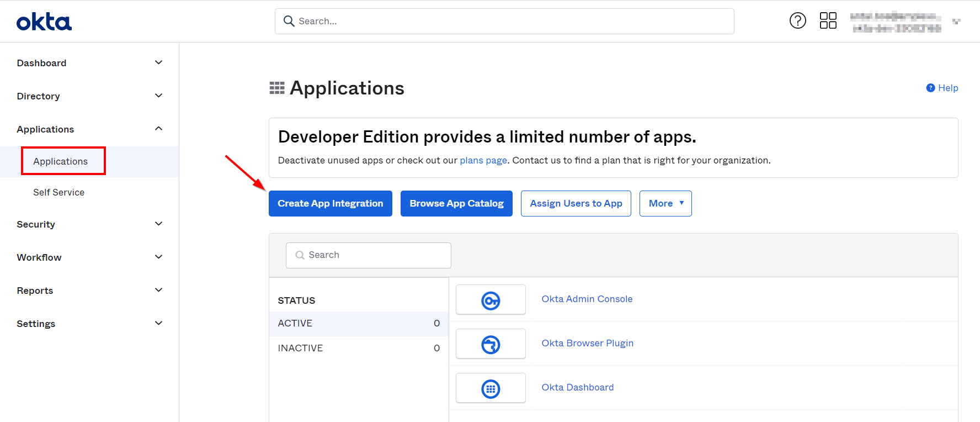980x422 pixels.
Task: Select Applications sub-item in sidebar
Action: 61,161
